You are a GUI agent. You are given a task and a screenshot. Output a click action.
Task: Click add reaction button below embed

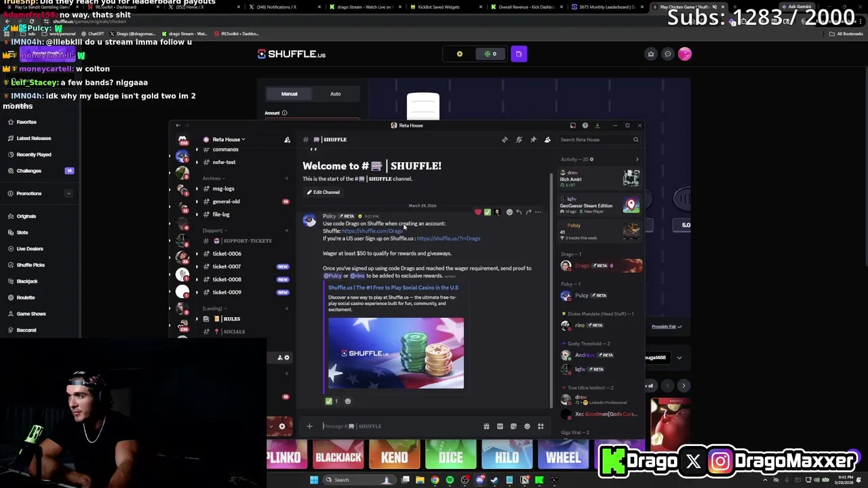tap(348, 401)
